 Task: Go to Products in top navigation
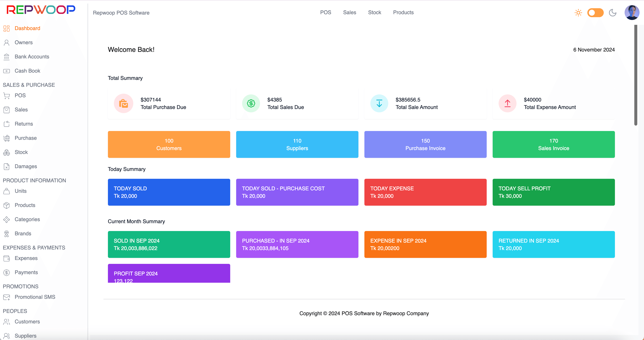point(403,13)
